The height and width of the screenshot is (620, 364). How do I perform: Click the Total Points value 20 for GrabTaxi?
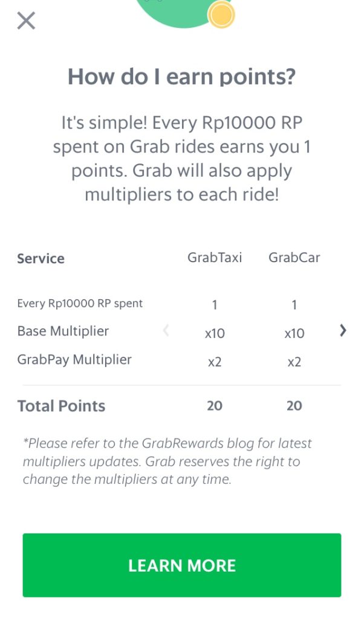[215, 406]
